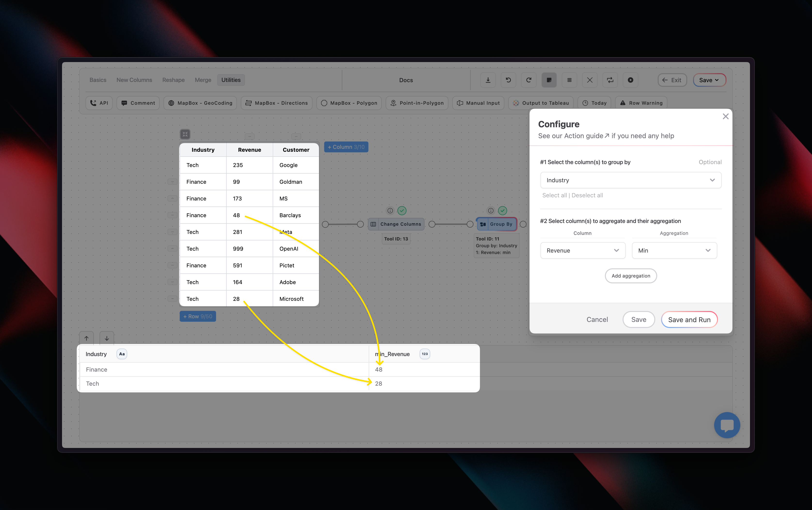
Task: Click the + Column 3/10 button
Action: tap(346, 147)
